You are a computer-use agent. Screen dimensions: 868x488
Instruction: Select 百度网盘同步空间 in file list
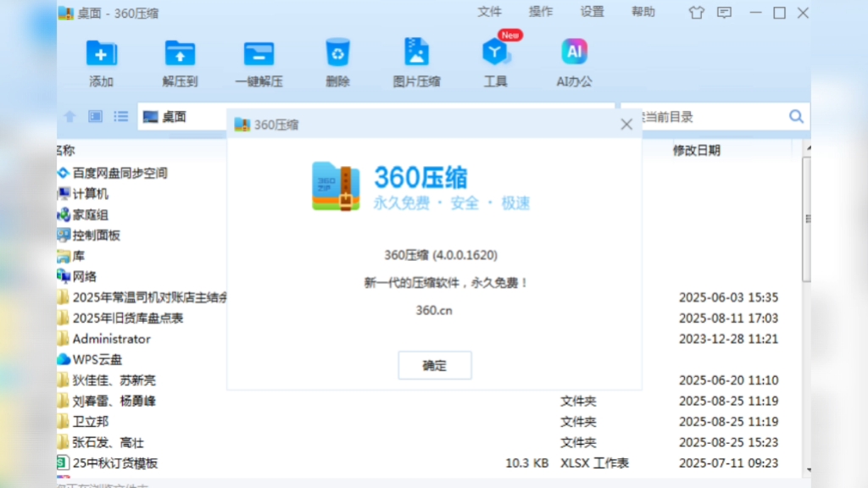pos(120,173)
